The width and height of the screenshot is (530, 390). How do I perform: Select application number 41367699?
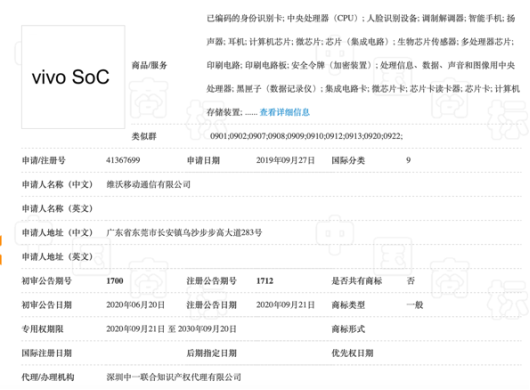click(123, 160)
